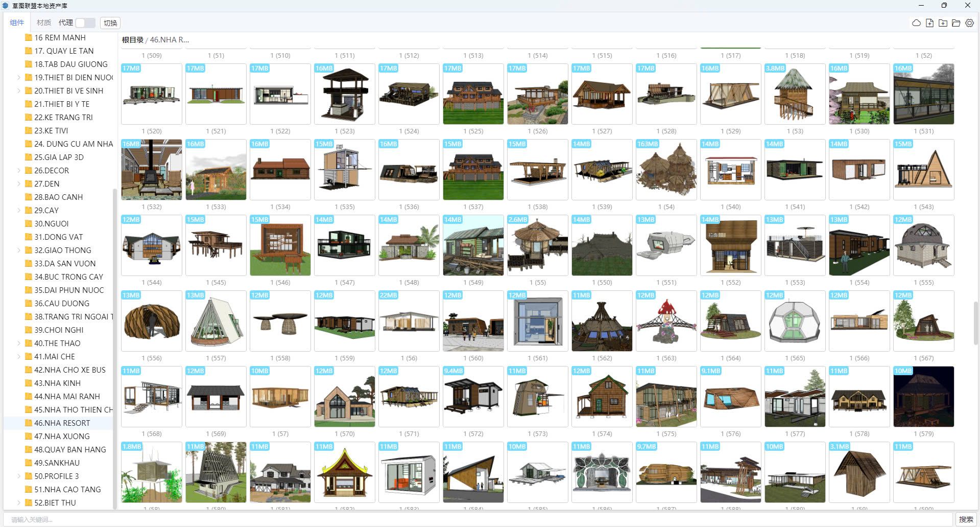The width and height of the screenshot is (980, 527).
Task: Open the cloud library icon
Action: point(916,23)
